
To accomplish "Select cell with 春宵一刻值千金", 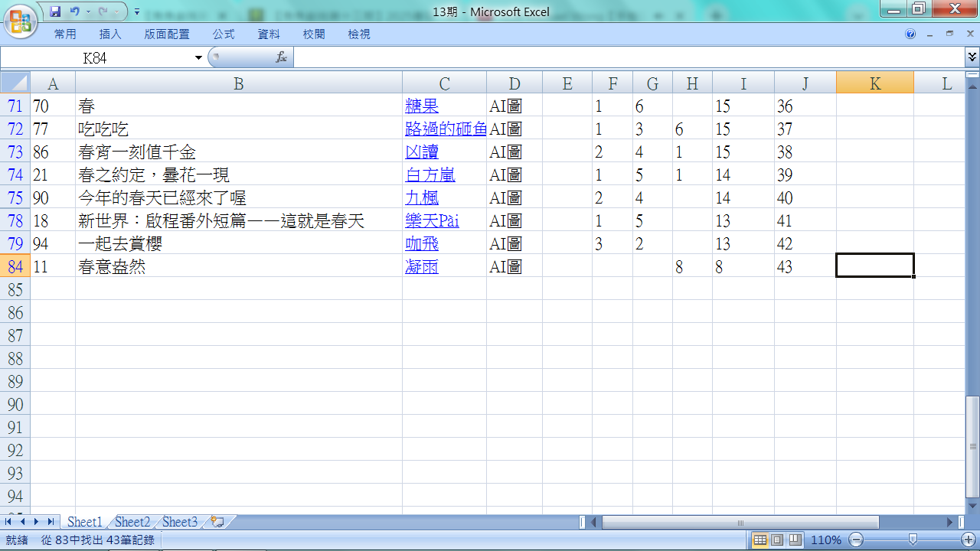I will click(x=239, y=152).
